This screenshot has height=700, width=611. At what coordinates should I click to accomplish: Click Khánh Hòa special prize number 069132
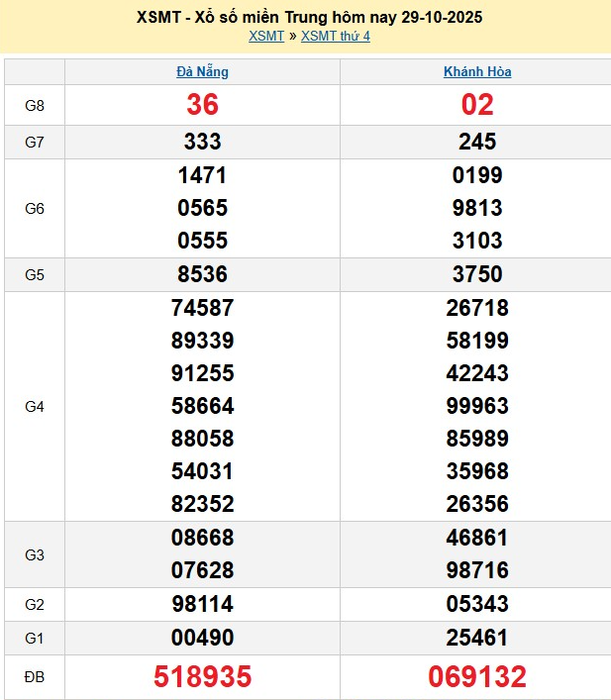[477, 677]
